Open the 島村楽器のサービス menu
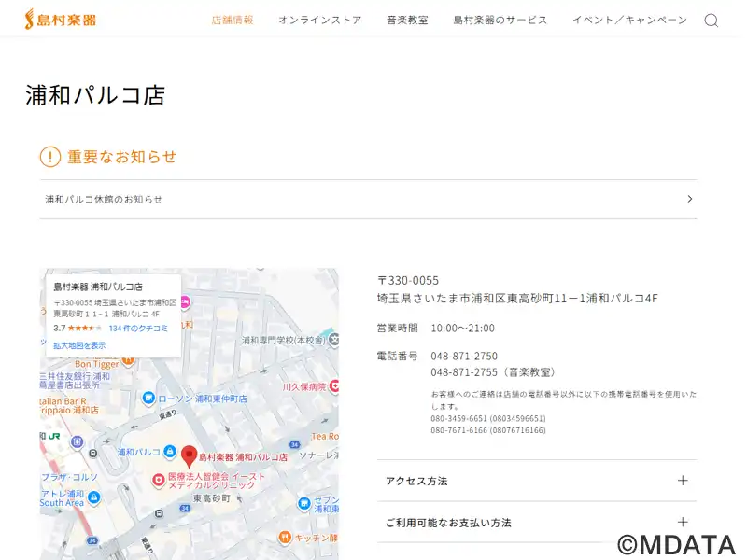This screenshot has height=560, width=747. tap(500, 20)
